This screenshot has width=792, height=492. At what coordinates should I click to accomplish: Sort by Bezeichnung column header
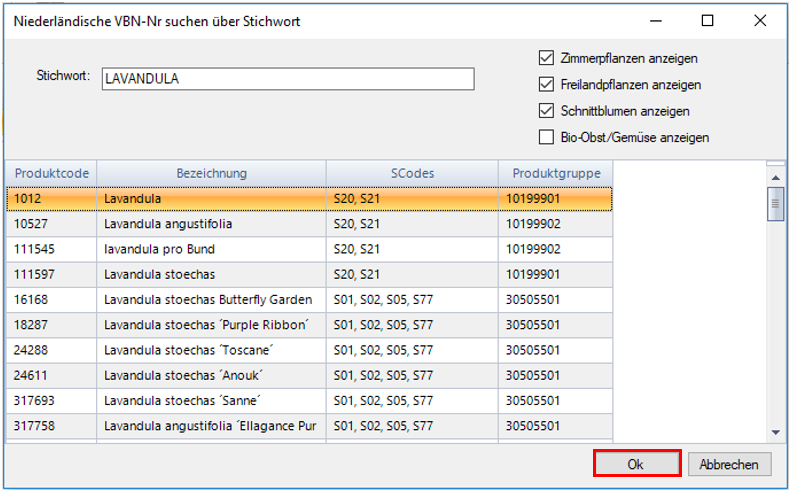point(211,173)
